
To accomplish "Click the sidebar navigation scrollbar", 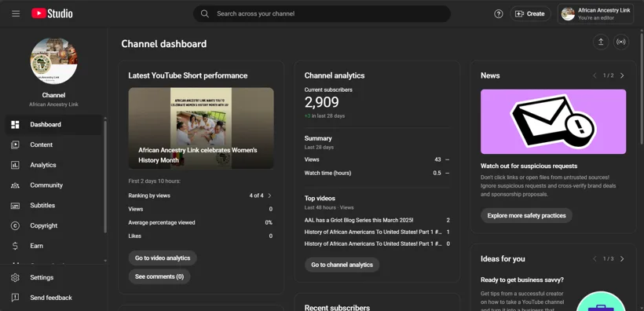I will tap(105, 177).
